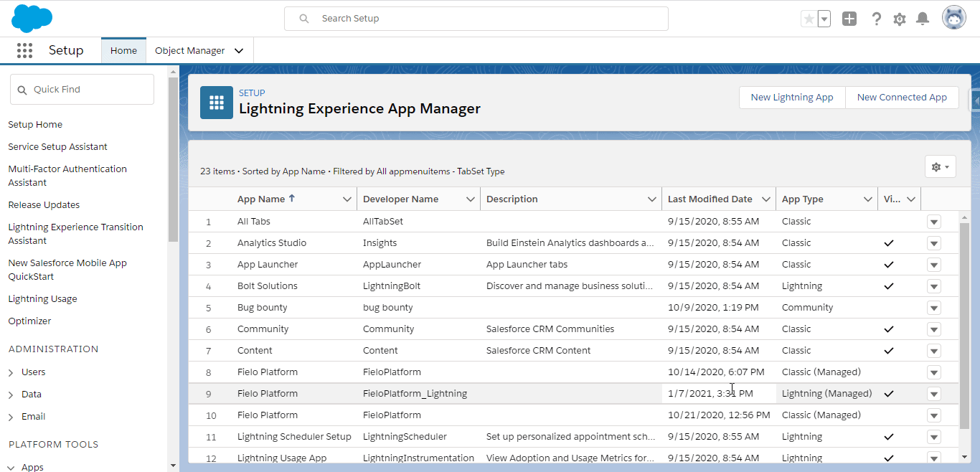980x472 pixels.
Task: Click the App Manager grid icon in page header
Action: click(x=217, y=102)
